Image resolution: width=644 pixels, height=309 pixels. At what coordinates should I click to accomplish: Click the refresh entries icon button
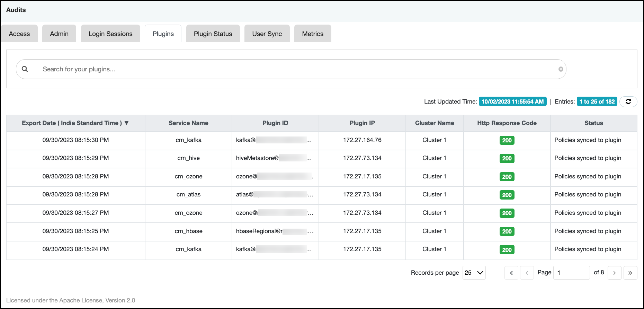pos(628,101)
